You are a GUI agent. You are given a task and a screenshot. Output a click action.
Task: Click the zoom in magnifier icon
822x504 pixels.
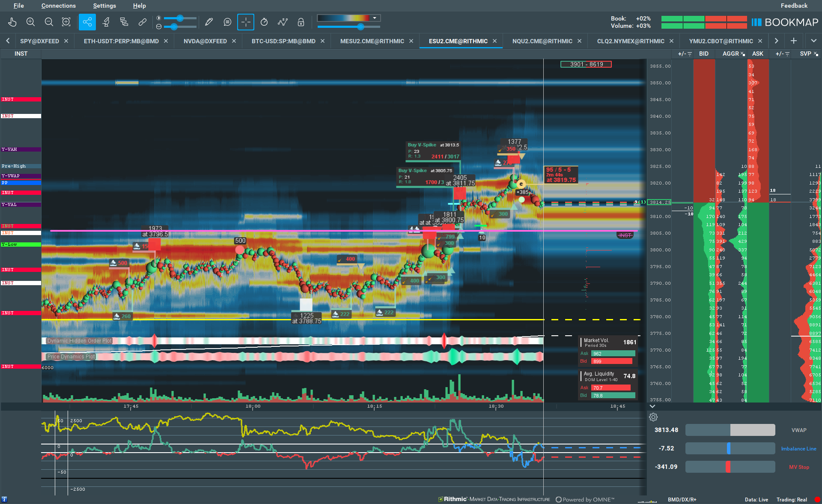coord(30,22)
